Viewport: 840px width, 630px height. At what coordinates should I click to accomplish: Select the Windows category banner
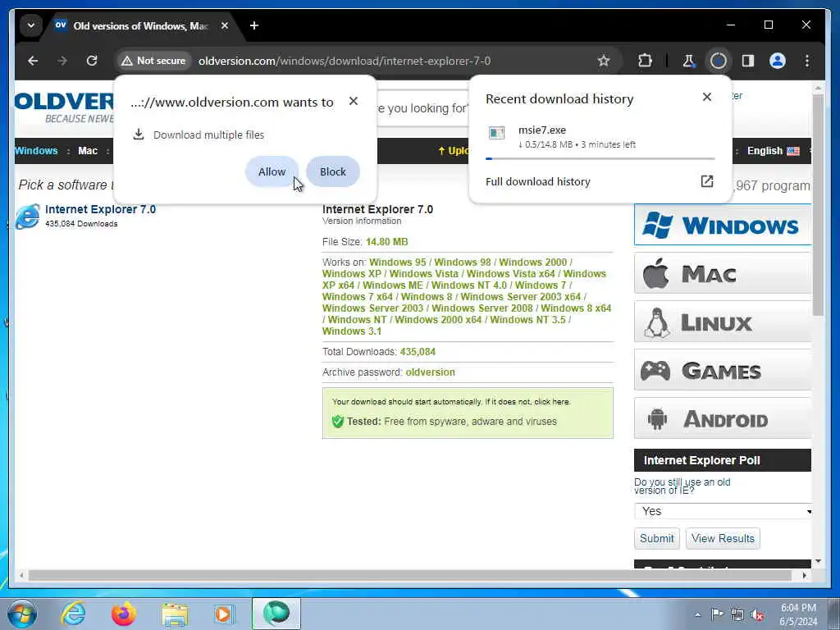point(722,225)
